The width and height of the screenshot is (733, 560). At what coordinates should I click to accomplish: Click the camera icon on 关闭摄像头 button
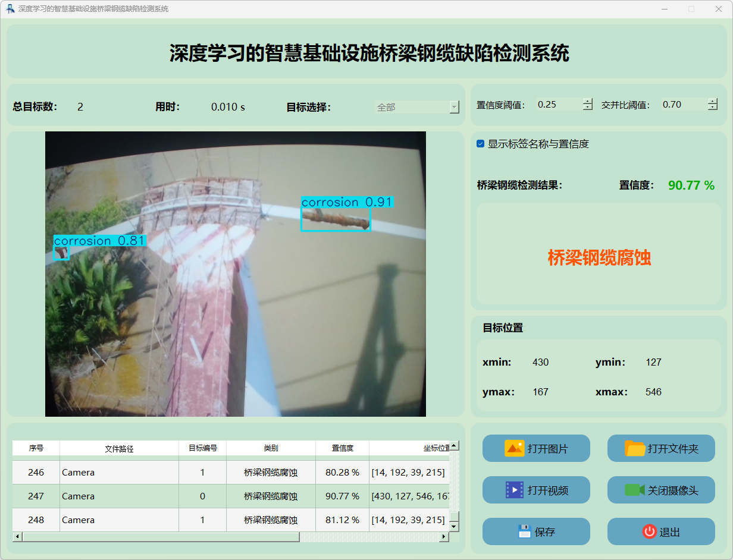634,490
